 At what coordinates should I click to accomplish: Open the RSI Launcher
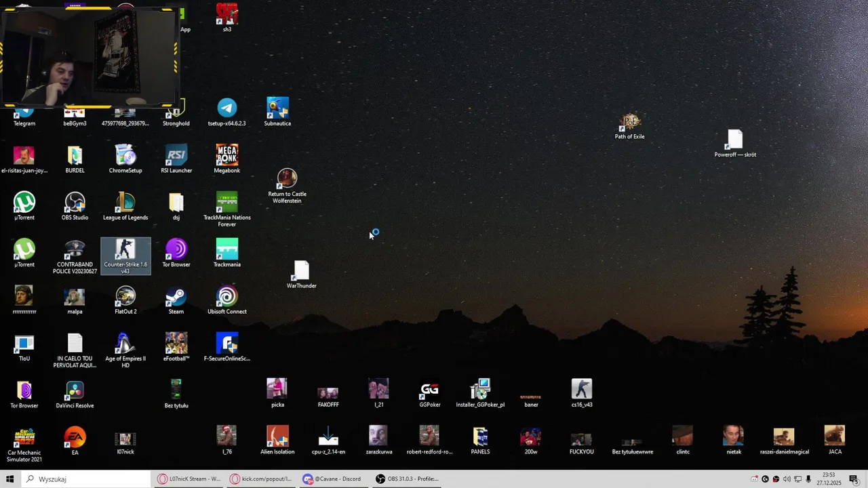coord(176,159)
